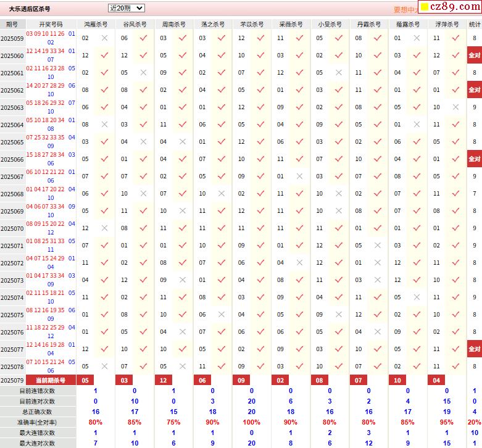The height and width of the screenshot is (448, 482).
Task: Click the red 当前期杀号 label cell
Action: 51,380
